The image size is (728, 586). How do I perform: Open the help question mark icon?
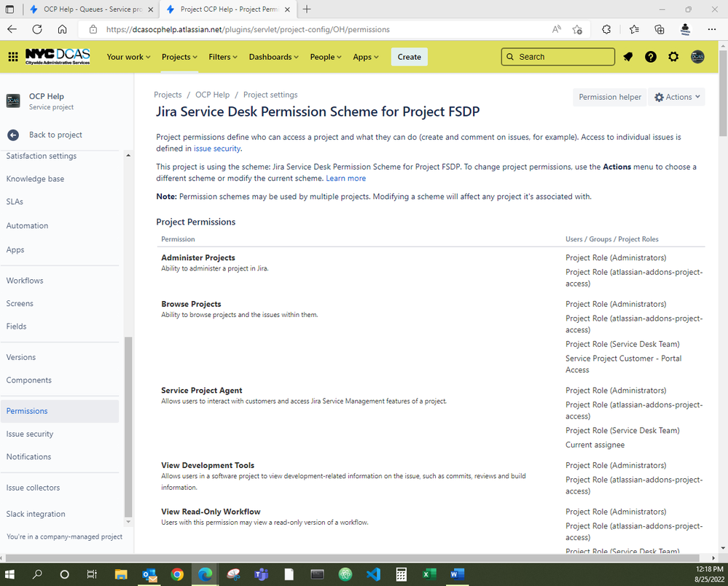651,57
